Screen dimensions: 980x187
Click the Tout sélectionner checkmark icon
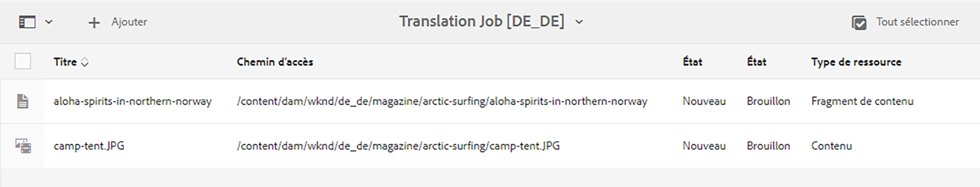coord(859,22)
